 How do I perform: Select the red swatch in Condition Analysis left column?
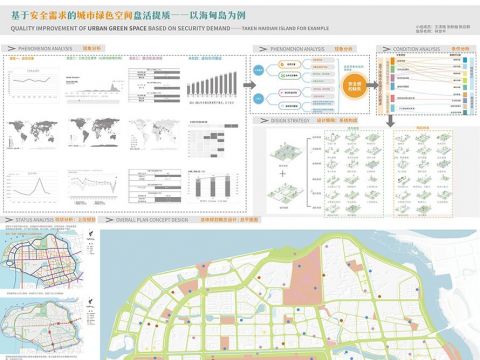tap(392, 98)
